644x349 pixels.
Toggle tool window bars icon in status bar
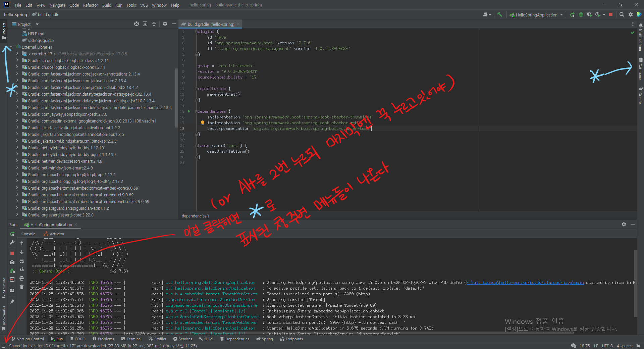coord(4,346)
